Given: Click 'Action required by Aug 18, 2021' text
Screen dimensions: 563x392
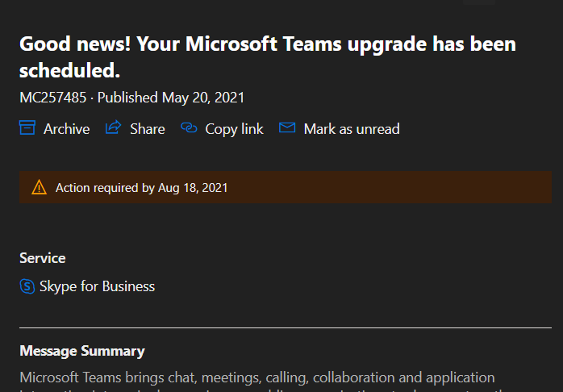Looking at the screenshot, I should point(141,188).
